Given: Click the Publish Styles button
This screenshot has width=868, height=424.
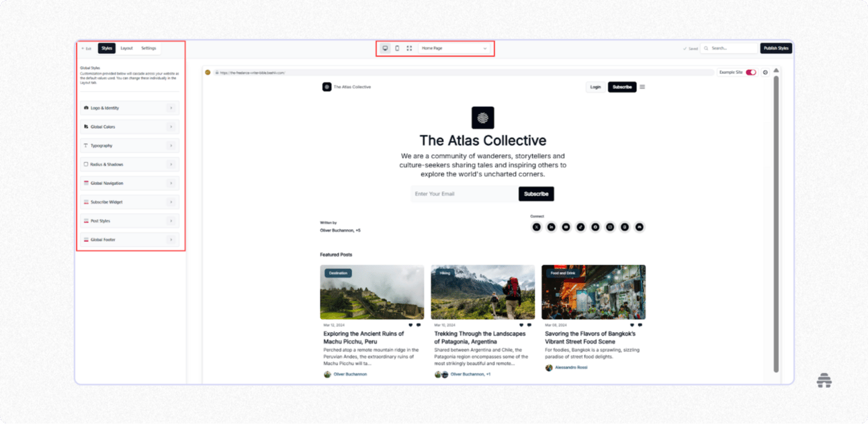Looking at the screenshot, I should tap(776, 48).
